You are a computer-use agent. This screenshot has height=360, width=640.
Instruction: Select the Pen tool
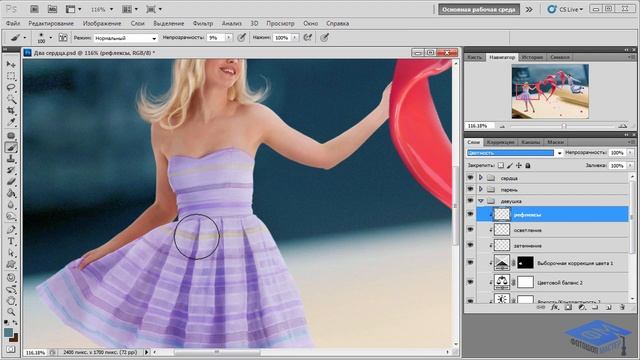pos(11,230)
